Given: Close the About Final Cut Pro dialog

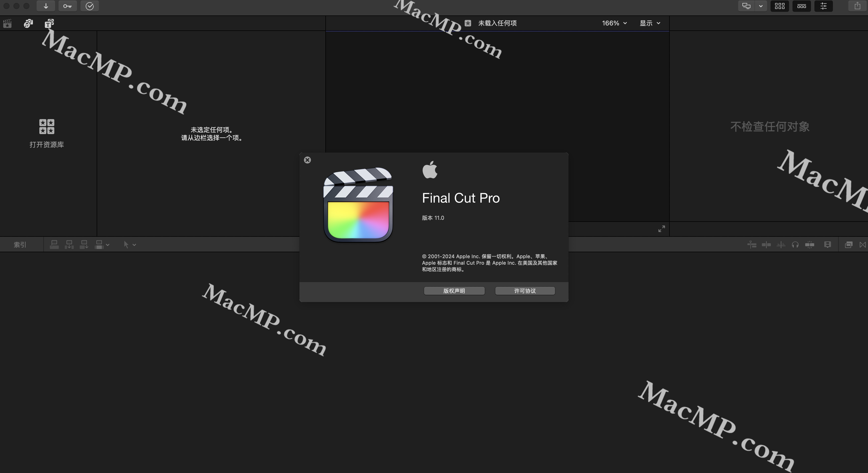Looking at the screenshot, I should [x=307, y=160].
